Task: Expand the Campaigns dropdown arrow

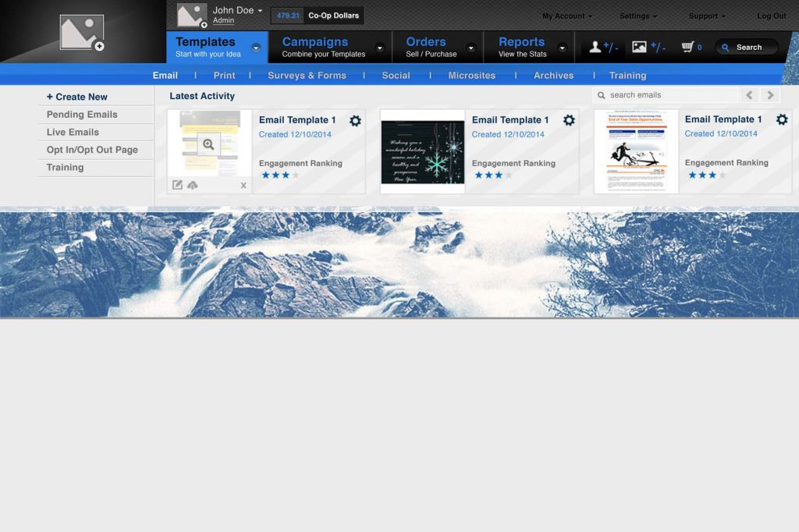Action: [x=380, y=48]
